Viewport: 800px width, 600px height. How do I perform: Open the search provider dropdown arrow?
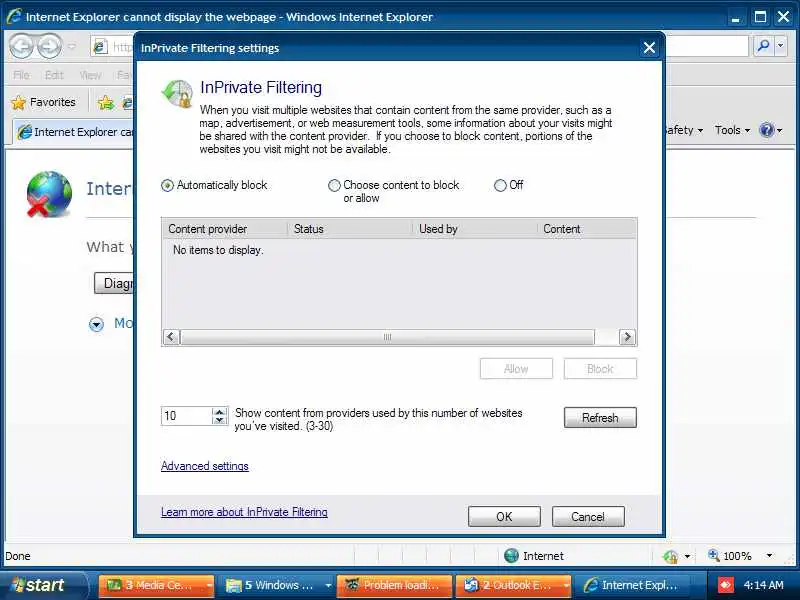781,46
